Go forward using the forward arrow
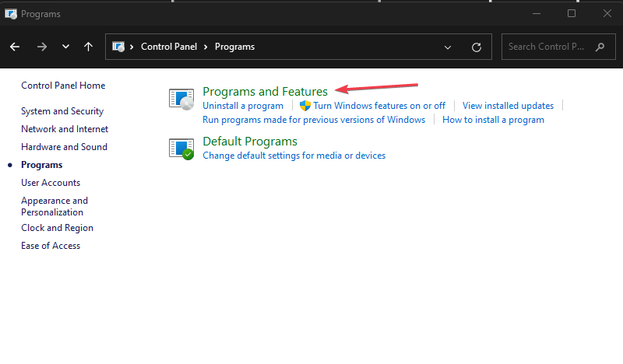 pos(42,47)
